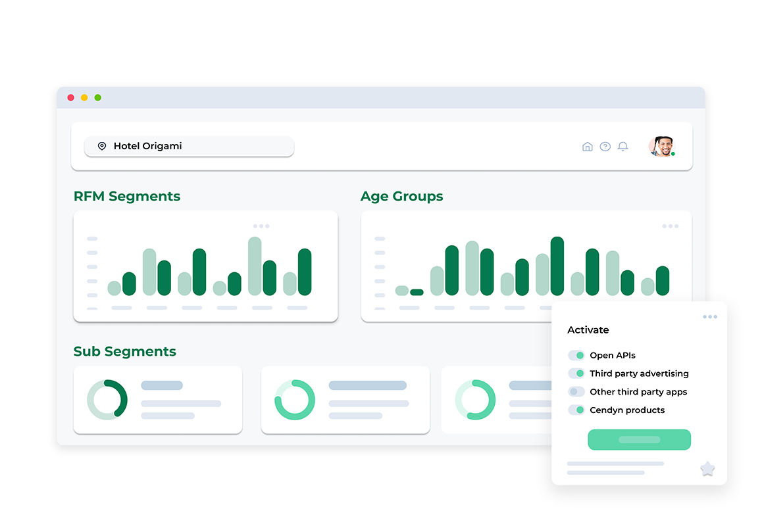Click the RFM Segments heading
The image size is (762, 532).
click(127, 196)
